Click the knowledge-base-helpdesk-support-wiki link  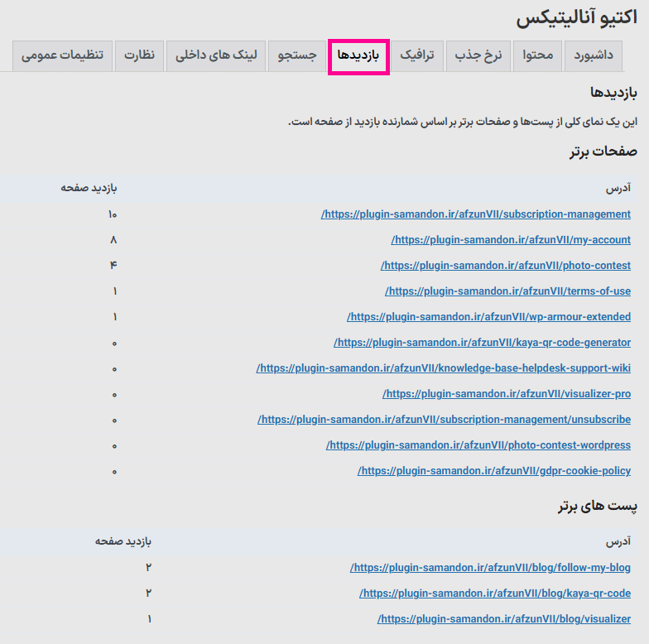pyautogui.click(x=444, y=368)
